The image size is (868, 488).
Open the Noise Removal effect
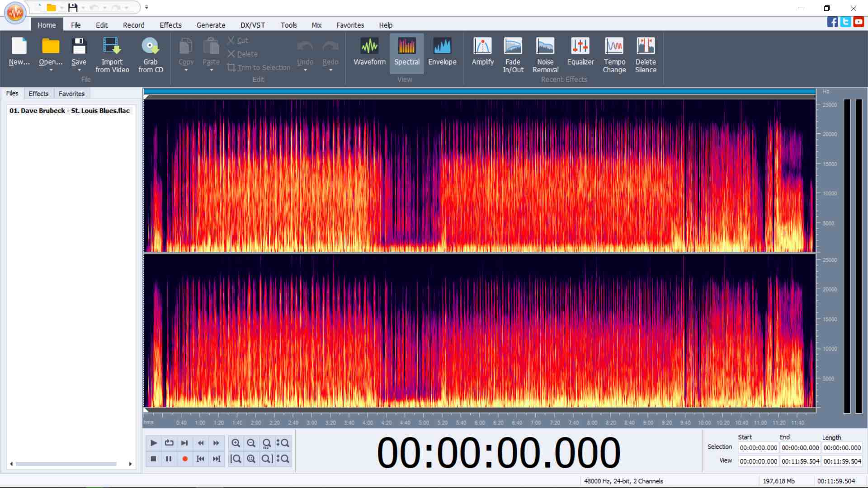click(x=545, y=55)
